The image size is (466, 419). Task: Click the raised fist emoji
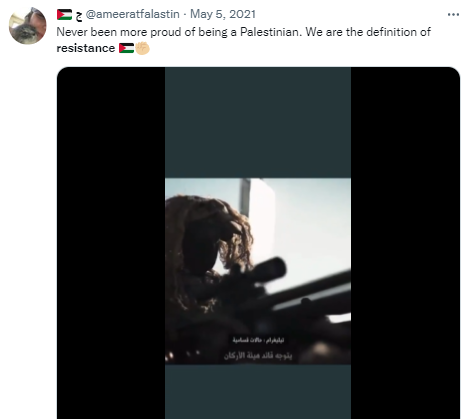tap(142, 48)
